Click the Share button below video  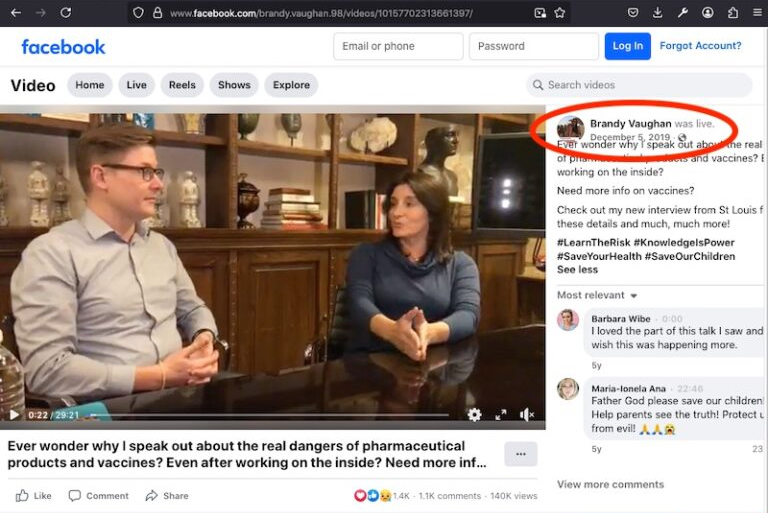pyautogui.click(x=167, y=496)
